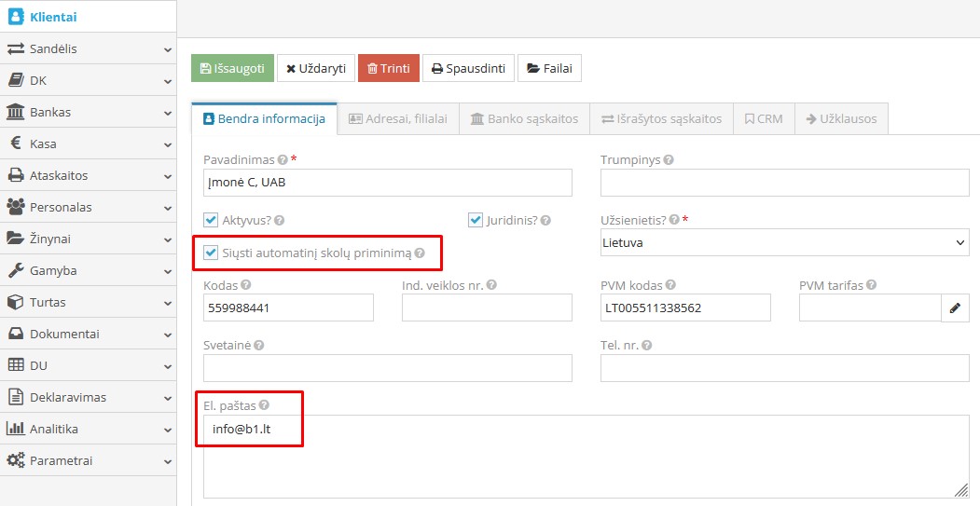Click the red Trinti button
The image size is (980, 506).
(x=389, y=68)
